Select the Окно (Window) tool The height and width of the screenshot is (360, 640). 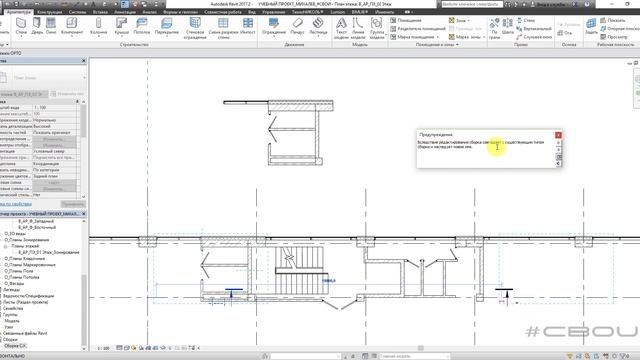pos(51,27)
